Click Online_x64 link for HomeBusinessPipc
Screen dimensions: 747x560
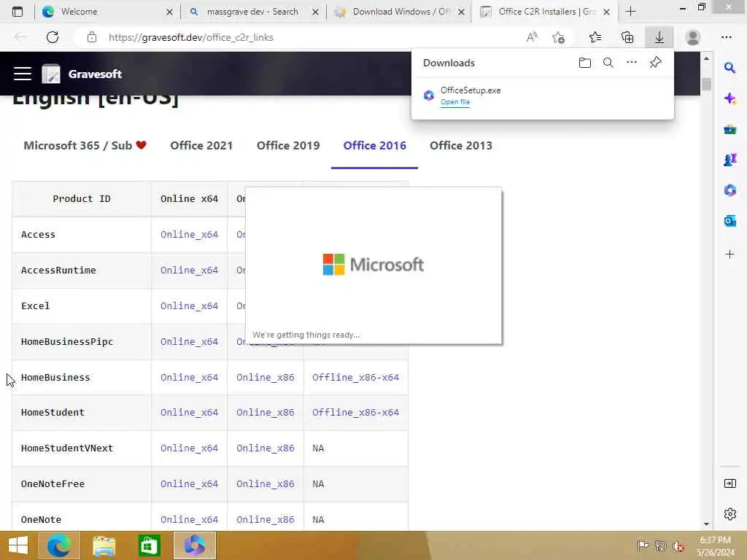pos(189,341)
